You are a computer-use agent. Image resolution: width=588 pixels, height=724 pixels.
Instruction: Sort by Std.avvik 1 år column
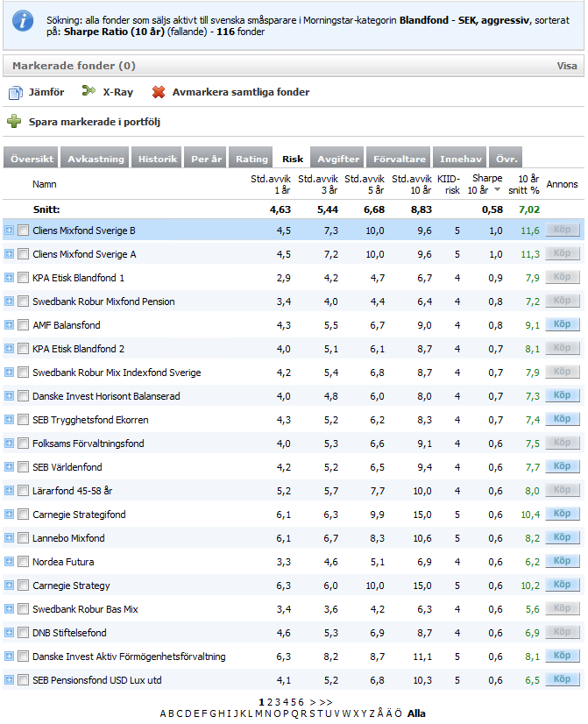(x=271, y=184)
